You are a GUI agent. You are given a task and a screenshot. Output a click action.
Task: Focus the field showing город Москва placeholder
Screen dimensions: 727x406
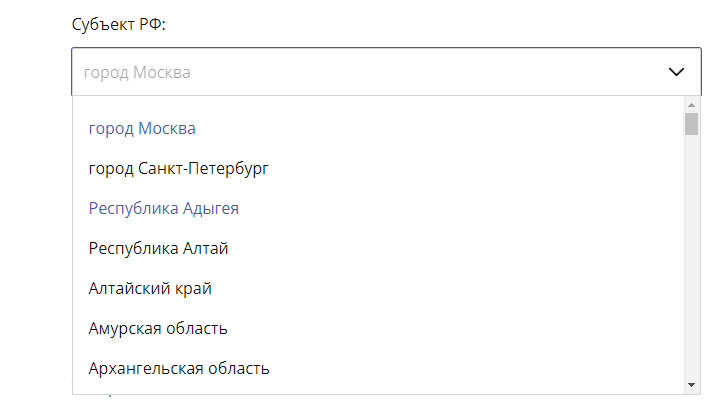point(360,72)
